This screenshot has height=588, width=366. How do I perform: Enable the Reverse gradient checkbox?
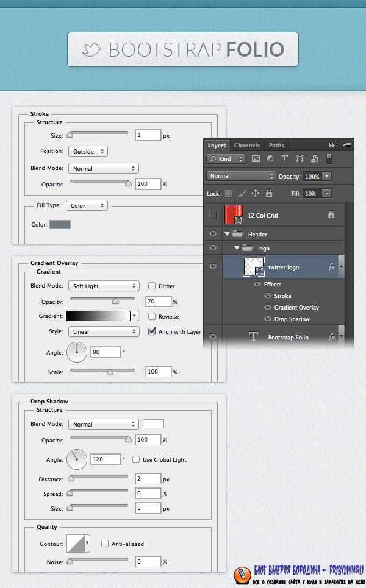click(152, 316)
